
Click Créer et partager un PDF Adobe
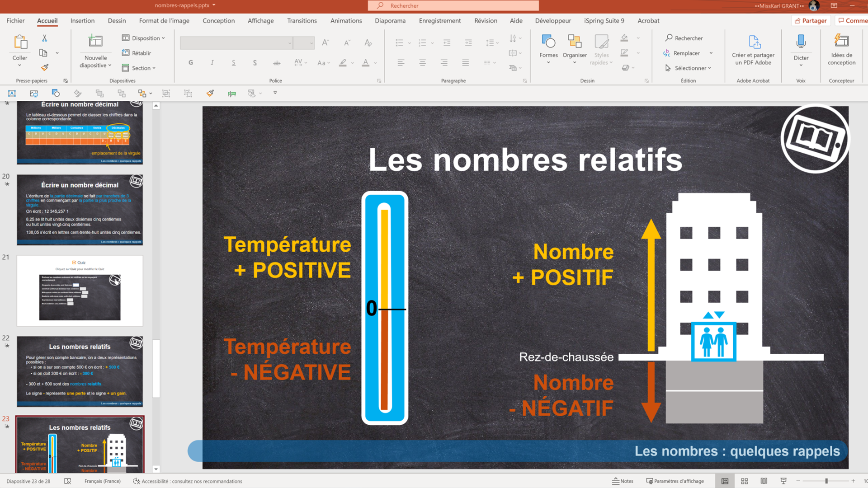(x=753, y=50)
